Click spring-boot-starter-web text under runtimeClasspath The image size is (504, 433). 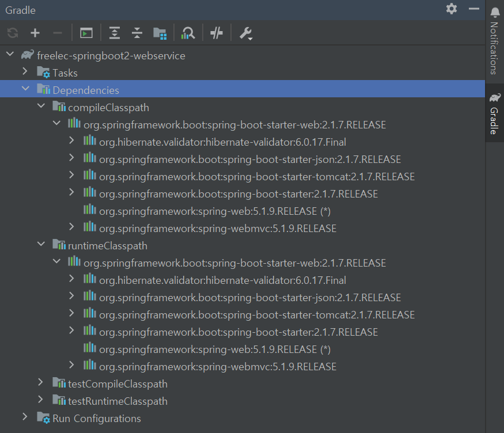click(234, 263)
